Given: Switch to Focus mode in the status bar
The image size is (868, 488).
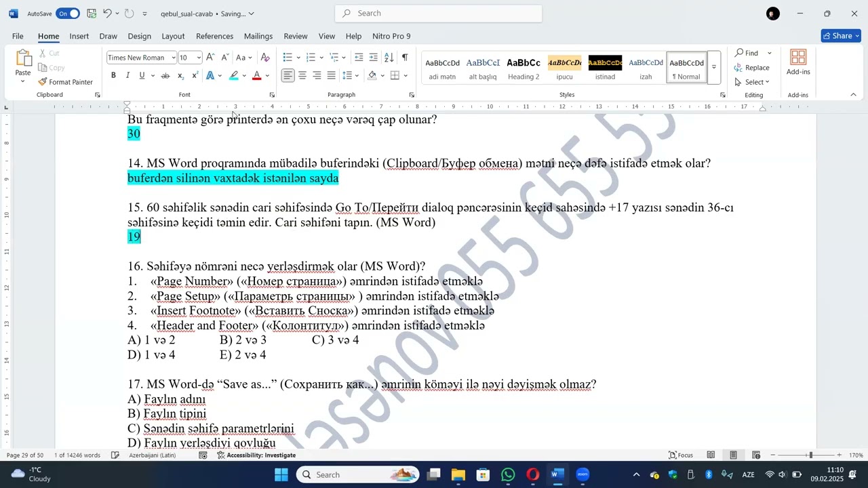Looking at the screenshot, I should 681,455.
